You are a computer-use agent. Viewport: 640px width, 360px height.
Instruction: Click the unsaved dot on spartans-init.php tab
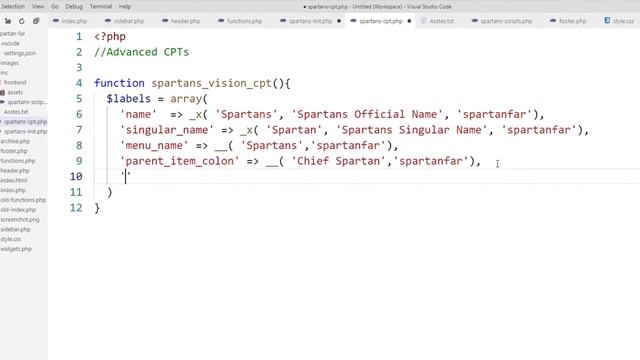coord(339,21)
